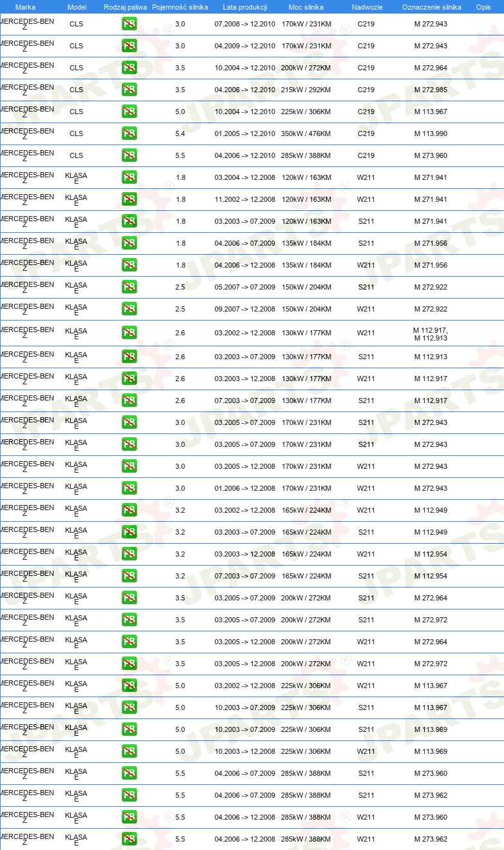Click fuel icon in 09.2007 2.5 row

pyautogui.click(x=129, y=309)
